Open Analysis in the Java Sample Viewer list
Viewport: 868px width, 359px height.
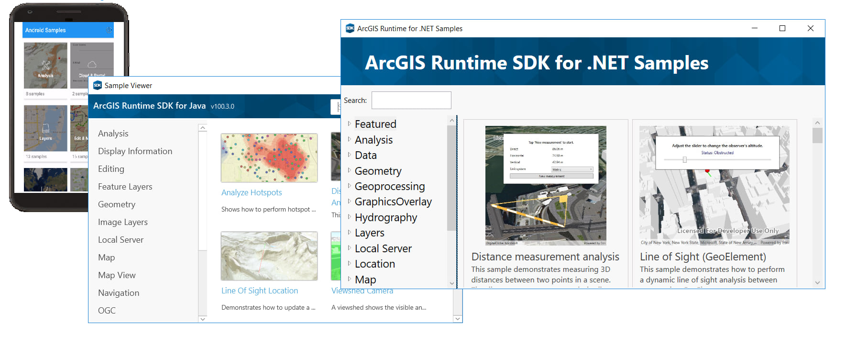click(113, 134)
